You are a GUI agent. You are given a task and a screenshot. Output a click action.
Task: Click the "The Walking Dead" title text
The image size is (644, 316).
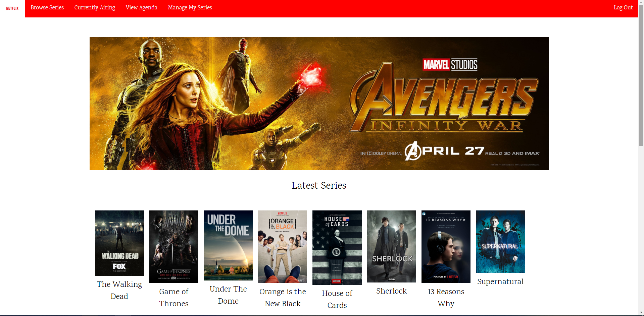click(x=119, y=290)
